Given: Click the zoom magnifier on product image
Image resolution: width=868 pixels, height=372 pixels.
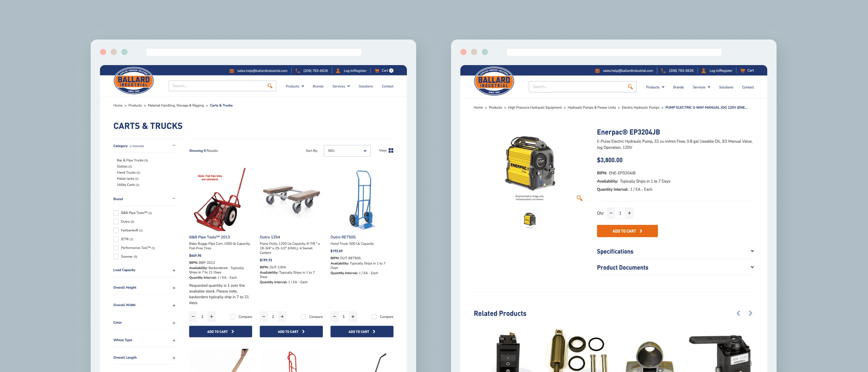Looking at the screenshot, I should [580, 198].
